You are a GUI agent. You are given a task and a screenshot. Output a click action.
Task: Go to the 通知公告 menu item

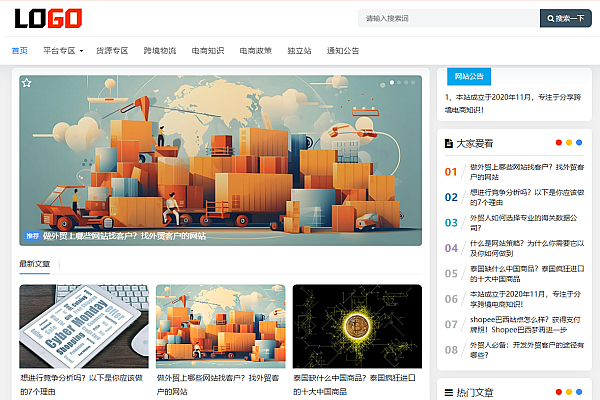(x=343, y=50)
